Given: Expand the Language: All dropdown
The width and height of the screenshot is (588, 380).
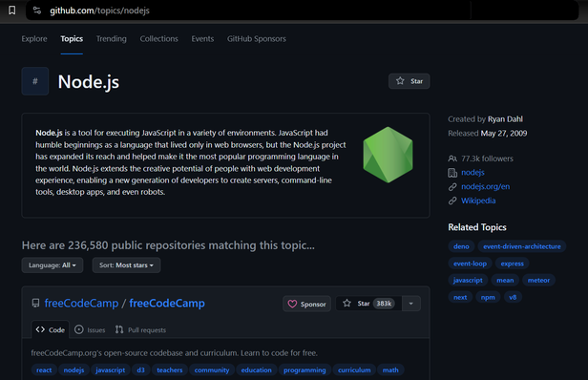Looking at the screenshot, I should (x=52, y=265).
